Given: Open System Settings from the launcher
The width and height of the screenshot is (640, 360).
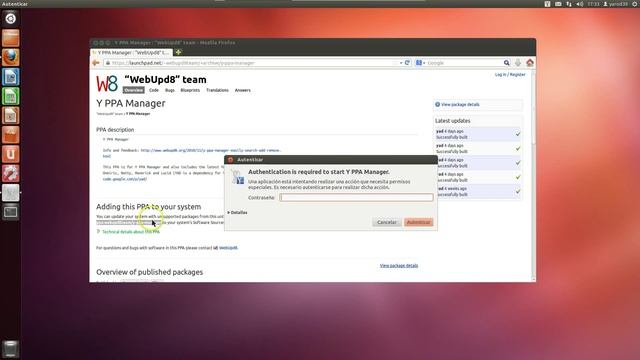Looking at the screenshot, I should pos(11,173).
